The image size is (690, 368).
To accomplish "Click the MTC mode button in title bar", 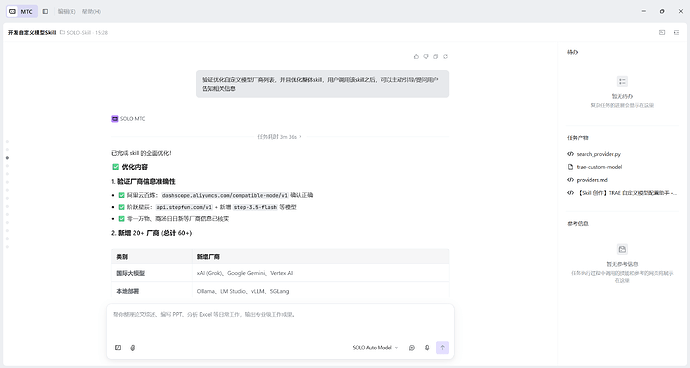I will (x=22, y=11).
